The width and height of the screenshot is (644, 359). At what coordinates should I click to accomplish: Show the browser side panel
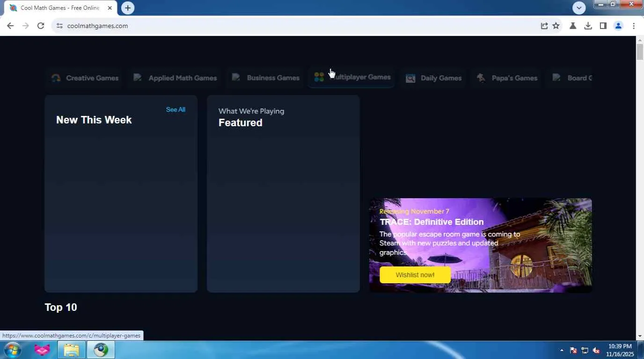(x=603, y=26)
